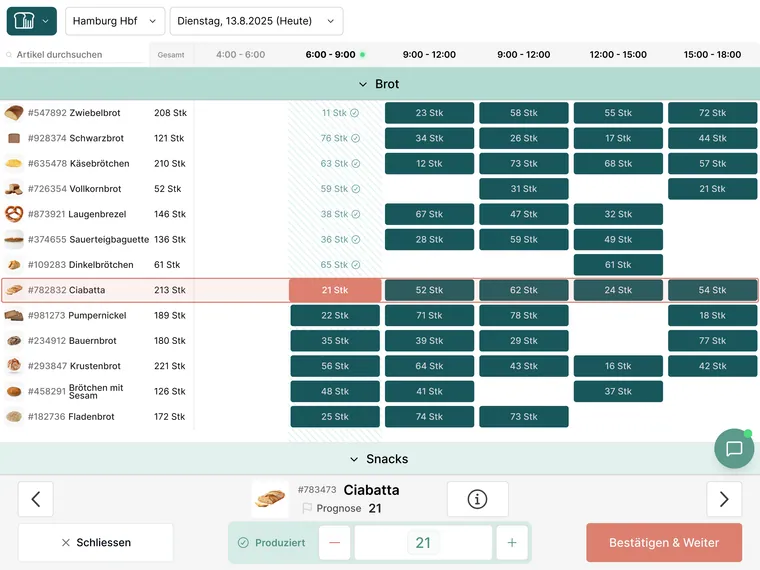760x570 pixels.
Task: Toggle the completed 59 Stk Vollkornbrot cell
Action: click(340, 189)
